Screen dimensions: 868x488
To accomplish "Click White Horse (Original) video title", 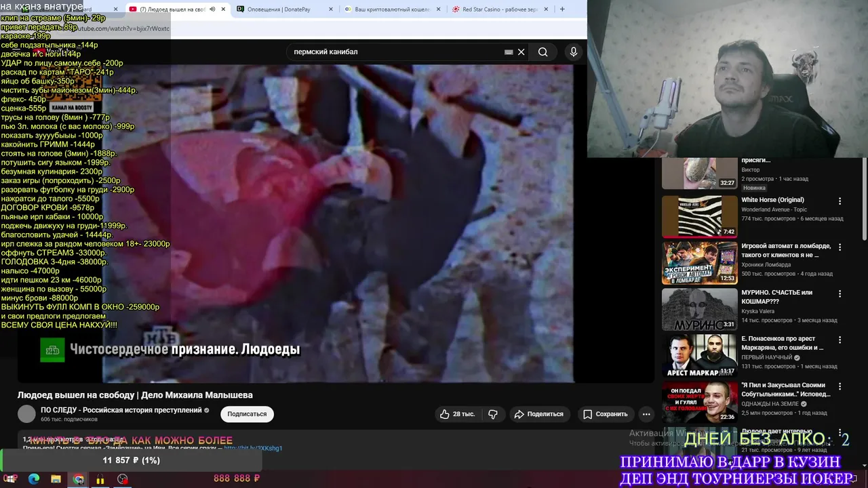I will [772, 200].
